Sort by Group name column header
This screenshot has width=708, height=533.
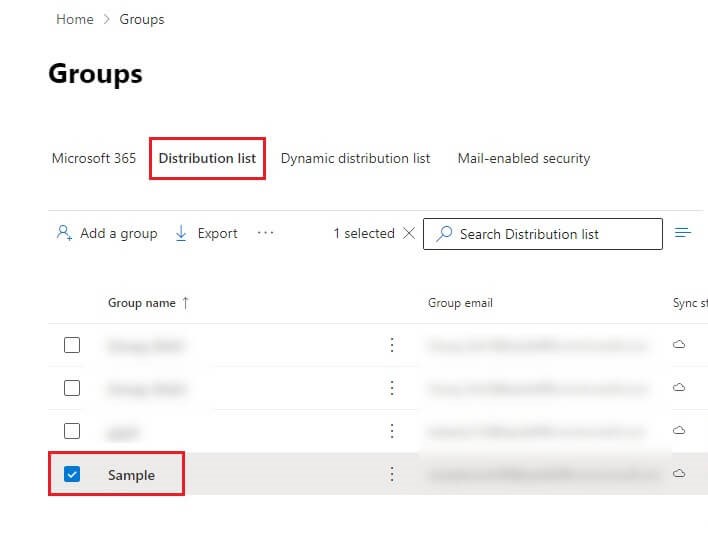[x=142, y=303]
